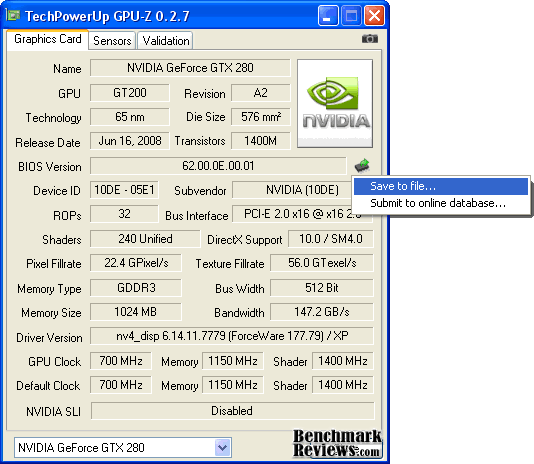Click the Name field NVIDIA GeForce GTX 280
The image size is (534, 464).
coord(190,68)
